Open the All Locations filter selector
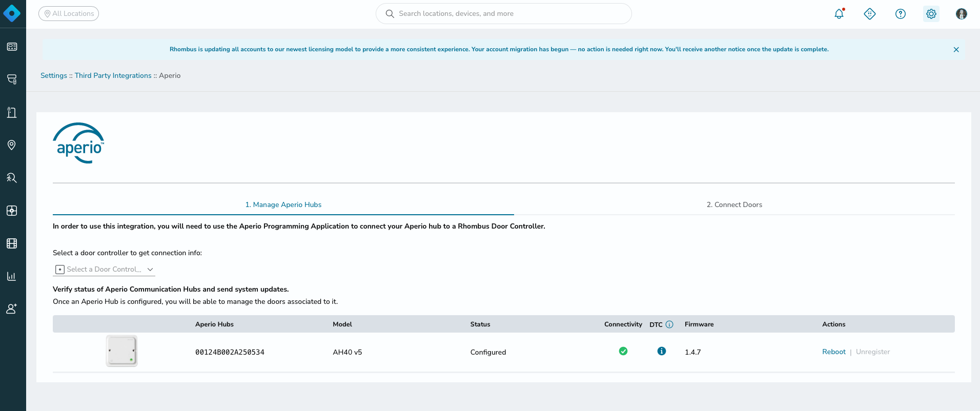The width and height of the screenshot is (980, 411). tap(69, 14)
